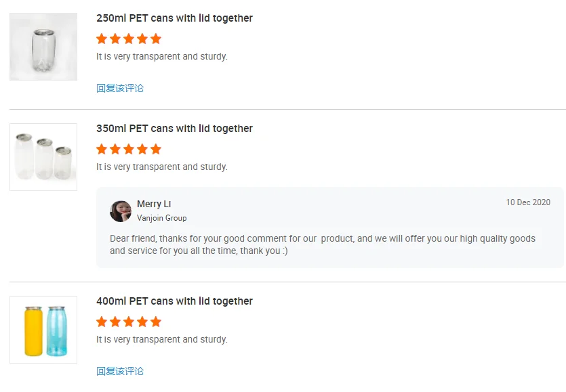Click the review comment text under the 350ml title
The height and width of the screenshot is (392, 566).
(162, 167)
